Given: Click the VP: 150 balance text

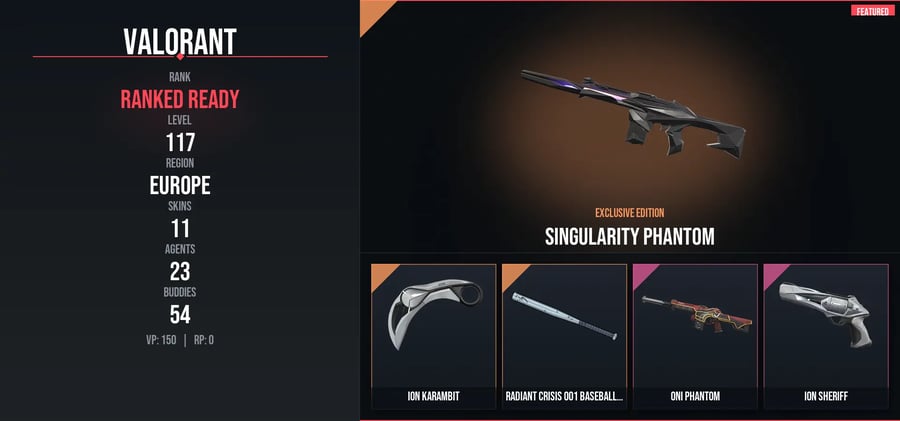Looking at the screenshot, I should [x=161, y=340].
